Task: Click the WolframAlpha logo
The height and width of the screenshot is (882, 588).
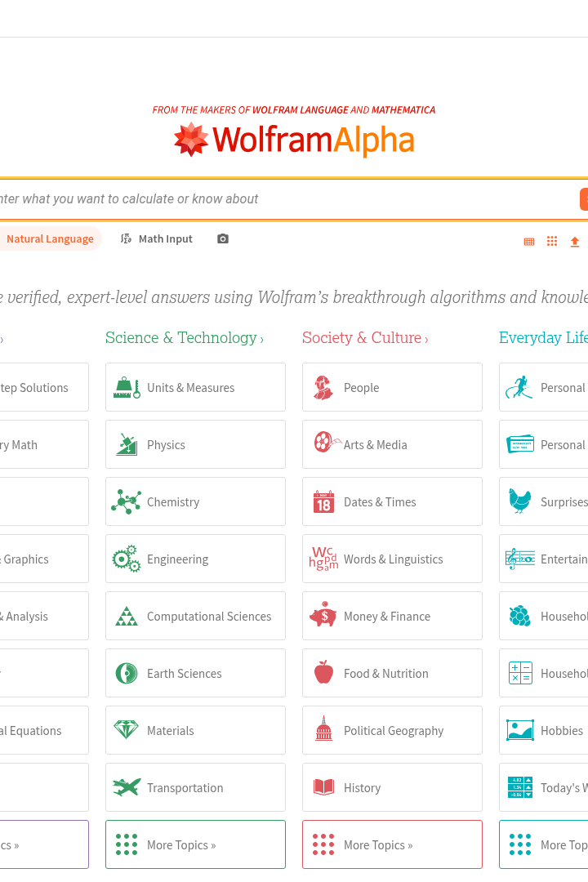Action: (x=294, y=140)
